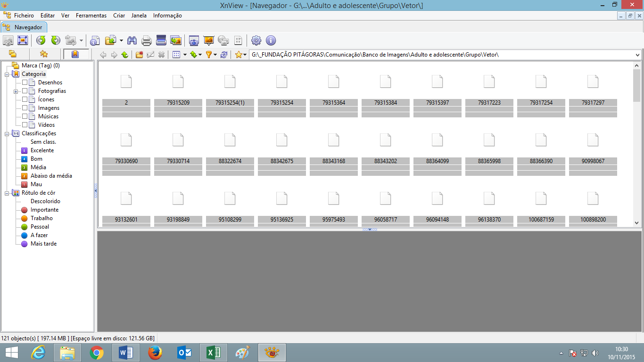
Task: Select the Sem class. item
Action: 43,142
